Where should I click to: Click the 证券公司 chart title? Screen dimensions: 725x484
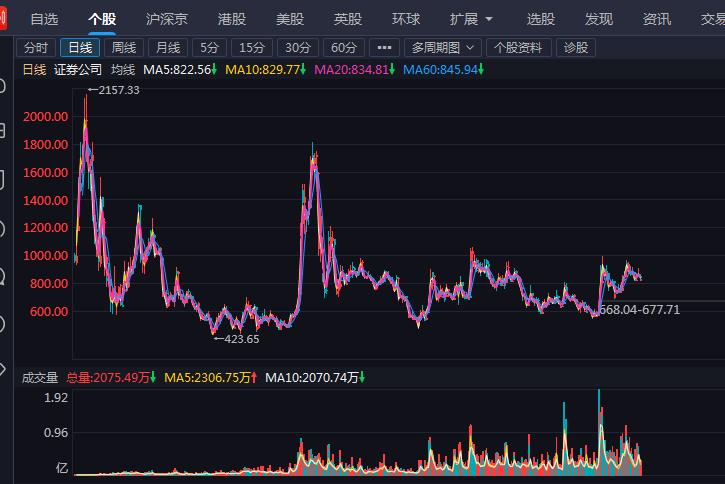coord(78,70)
